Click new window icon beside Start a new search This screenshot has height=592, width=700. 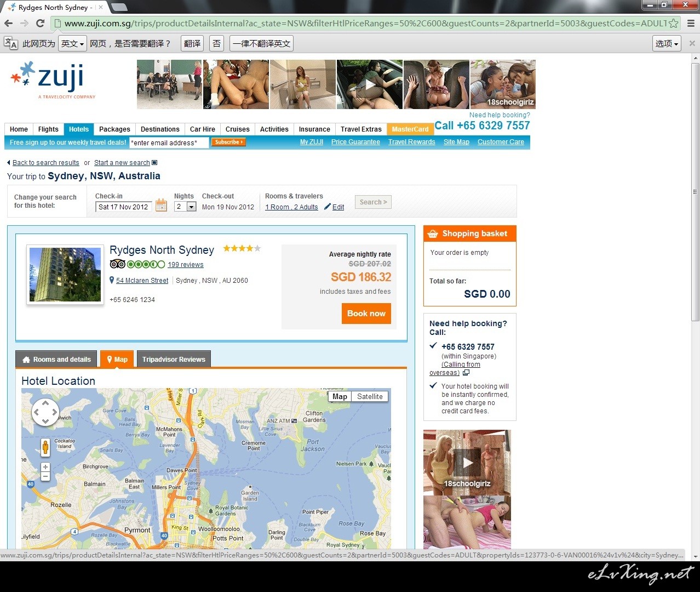point(154,163)
